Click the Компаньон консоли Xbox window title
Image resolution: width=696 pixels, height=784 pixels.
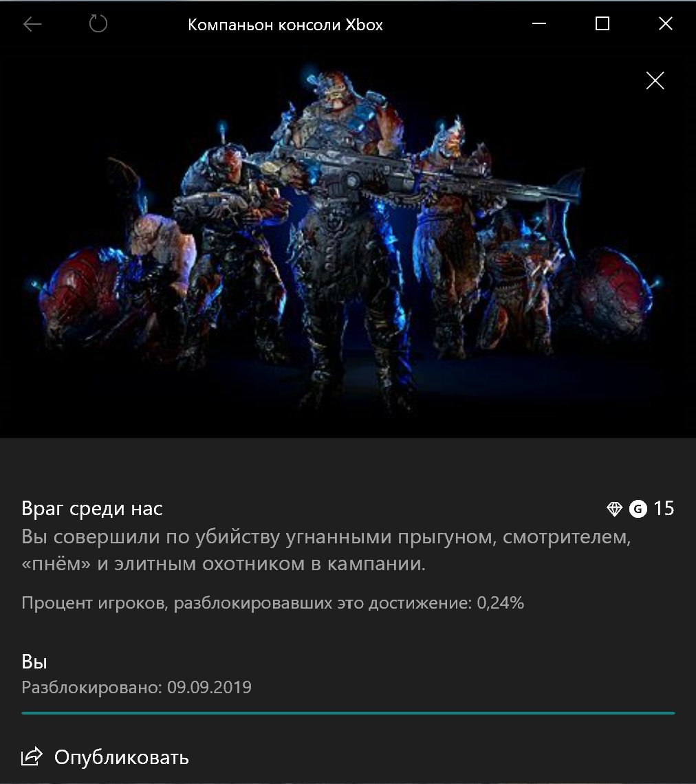[x=285, y=25]
